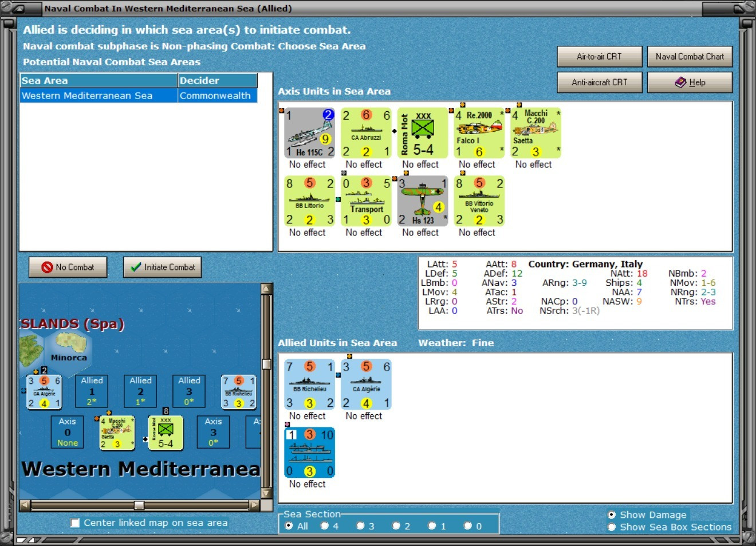Click the Commonwealth decider cell

pyautogui.click(x=218, y=96)
